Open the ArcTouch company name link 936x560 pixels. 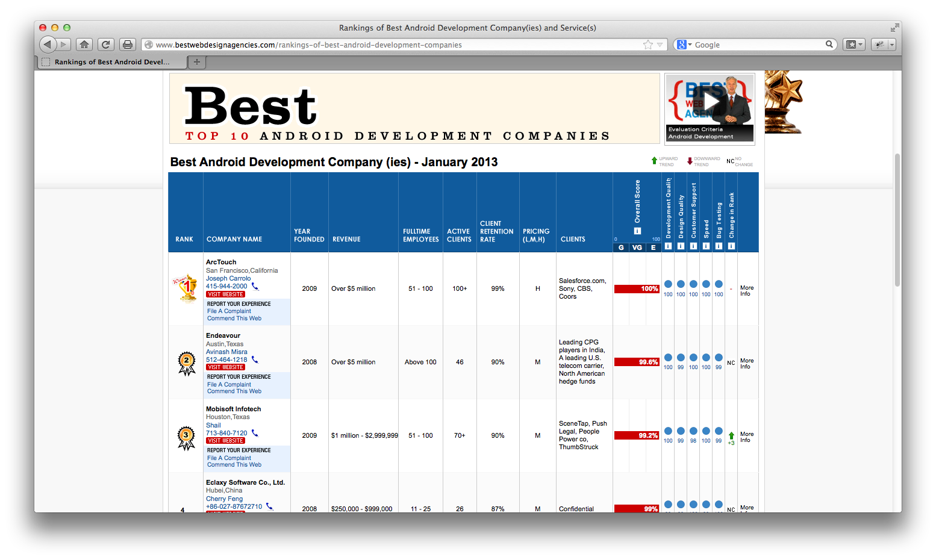[x=221, y=262]
